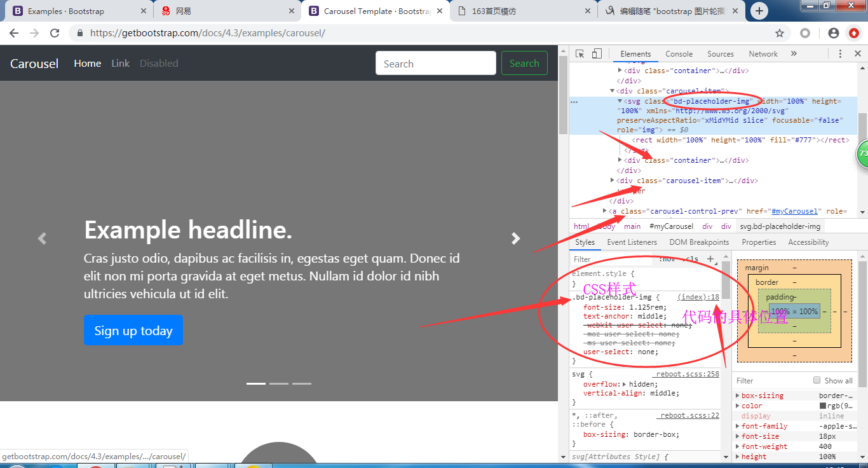Click the browser forward arrow
The width and height of the screenshot is (868, 468).
tap(34, 33)
